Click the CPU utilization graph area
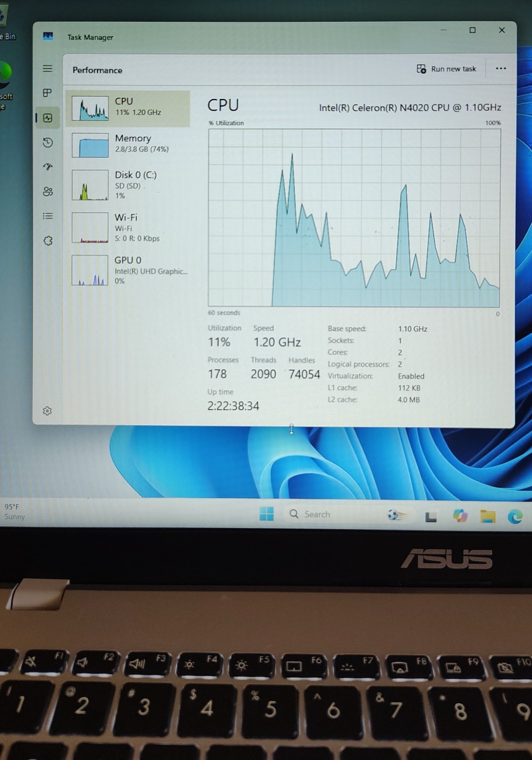This screenshot has height=760, width=532. pos(354,218)
